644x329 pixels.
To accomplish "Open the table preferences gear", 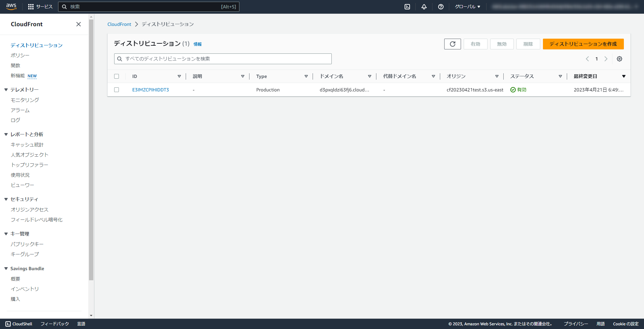I will 619,59.
